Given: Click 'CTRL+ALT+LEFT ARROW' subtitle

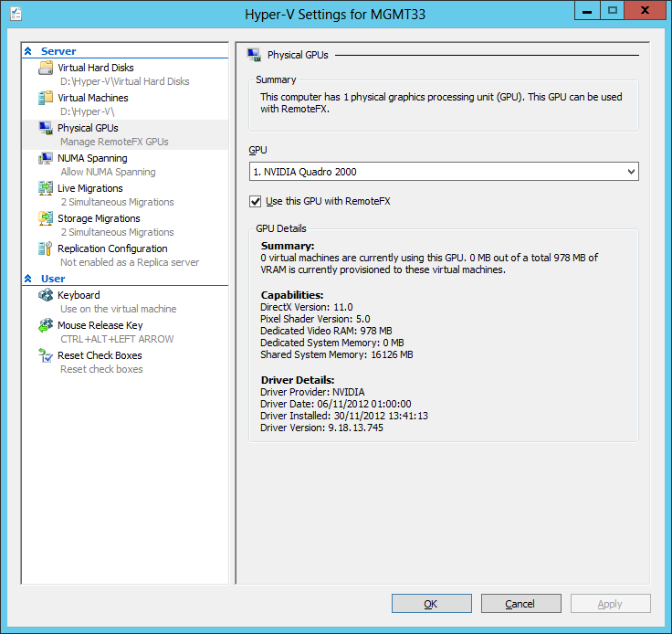Looking at the screenshot, I should click(x=117, y=339).
